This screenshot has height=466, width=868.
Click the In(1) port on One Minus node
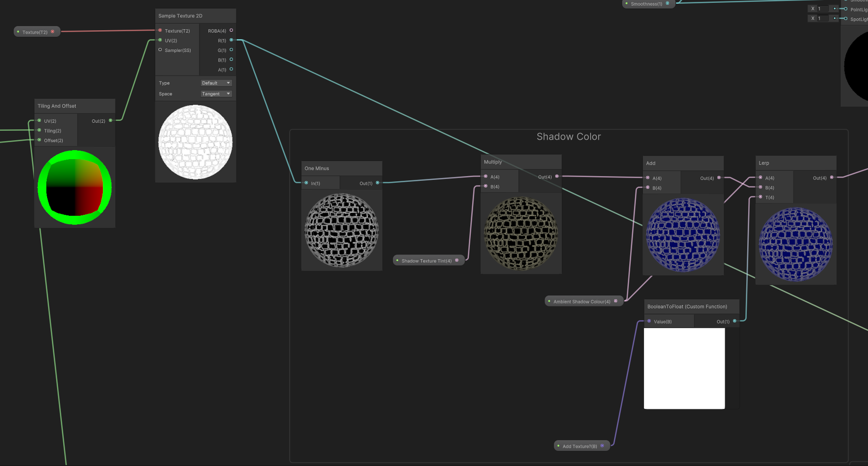(307, 183)
